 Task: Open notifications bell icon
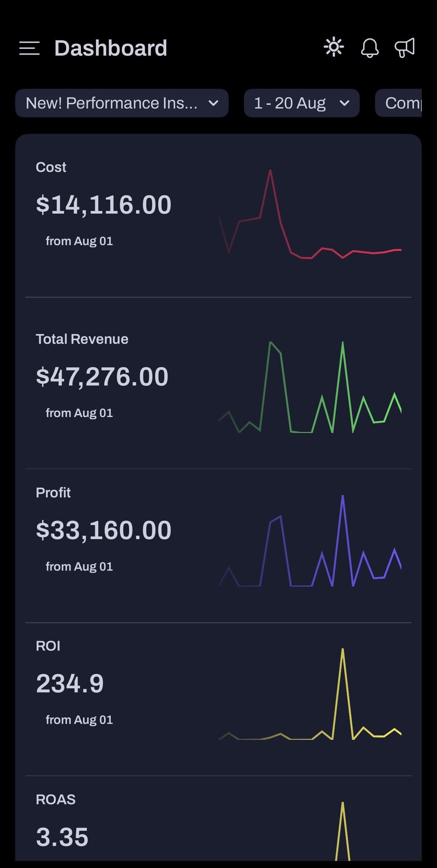pyautogui.click(x=370, y=48)
